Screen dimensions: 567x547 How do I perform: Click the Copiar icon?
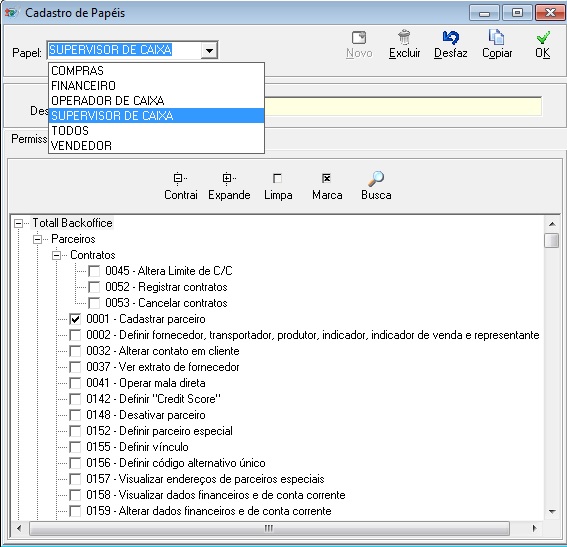tap(496, 37)
